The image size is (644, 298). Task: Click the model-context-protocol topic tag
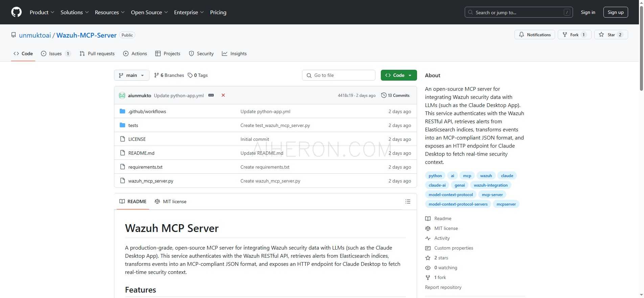tap(451, 194)
